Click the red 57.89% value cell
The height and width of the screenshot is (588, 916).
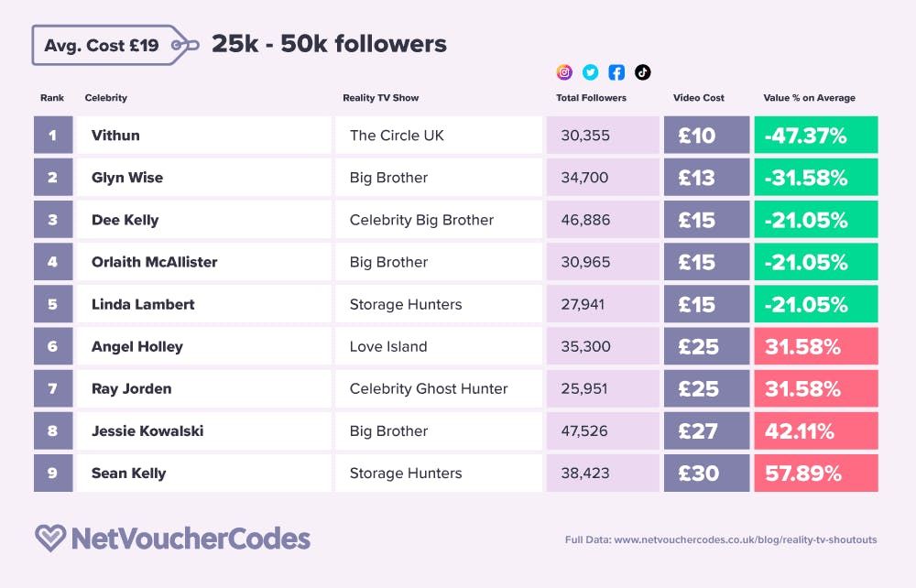tap(816, 473)
